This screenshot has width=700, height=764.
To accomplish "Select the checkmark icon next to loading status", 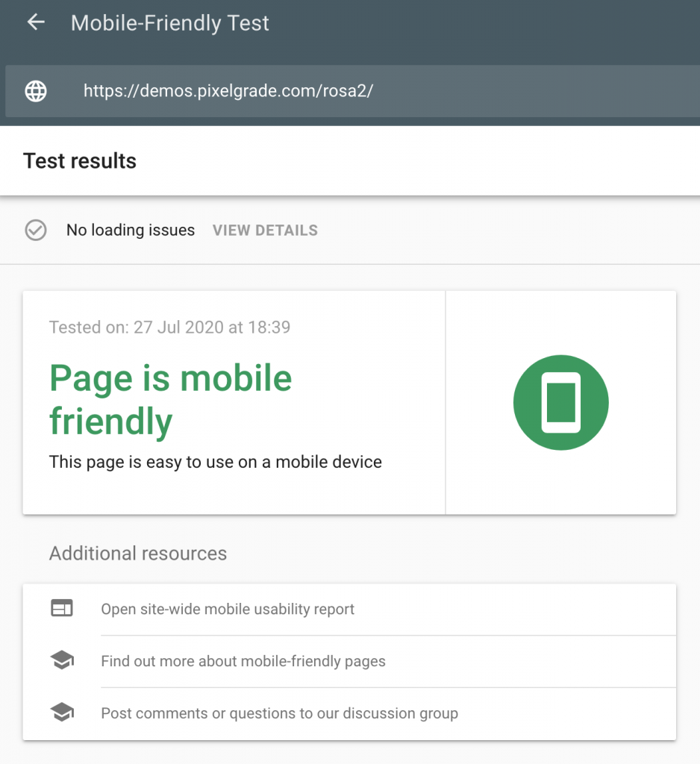I will [x=35, y=231].
